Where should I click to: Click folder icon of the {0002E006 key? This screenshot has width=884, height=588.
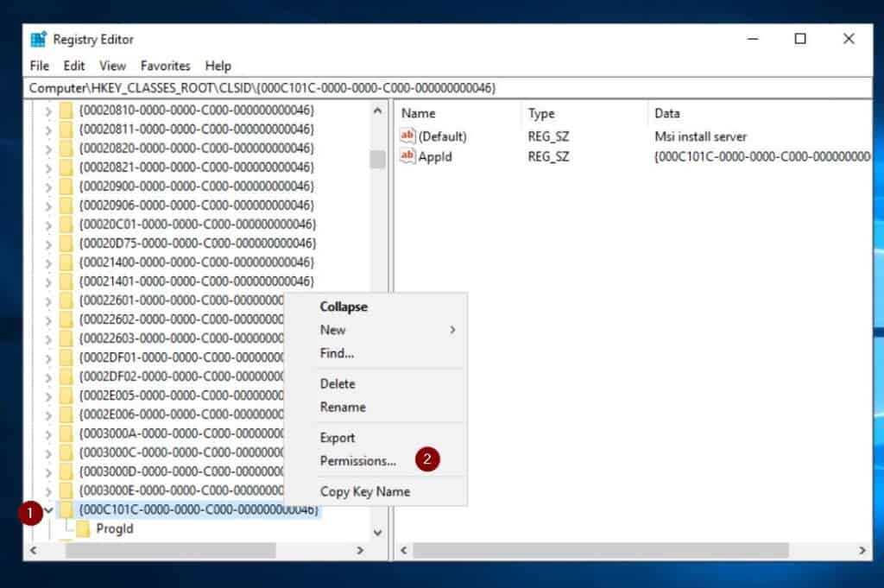click(x=66, y=414)
